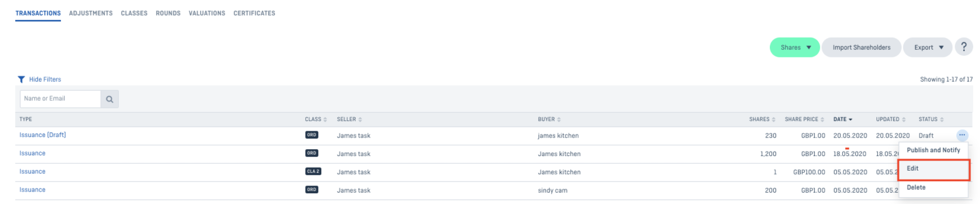
Task: Click the search magnifier icon
Action: point(109,99)
